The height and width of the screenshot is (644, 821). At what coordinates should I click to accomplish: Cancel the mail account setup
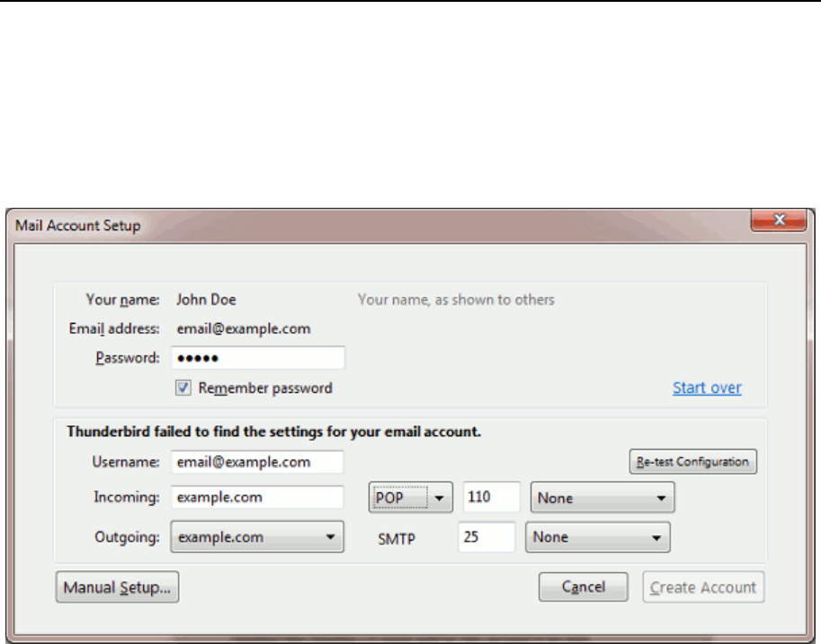(584, 586)
